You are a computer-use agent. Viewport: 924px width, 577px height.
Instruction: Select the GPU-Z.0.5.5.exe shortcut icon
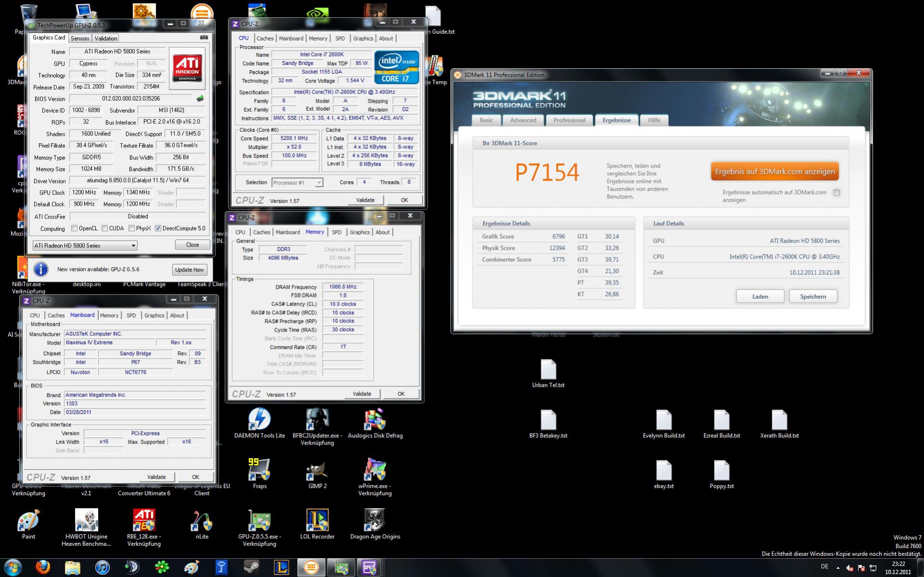[x=260, y=520]
